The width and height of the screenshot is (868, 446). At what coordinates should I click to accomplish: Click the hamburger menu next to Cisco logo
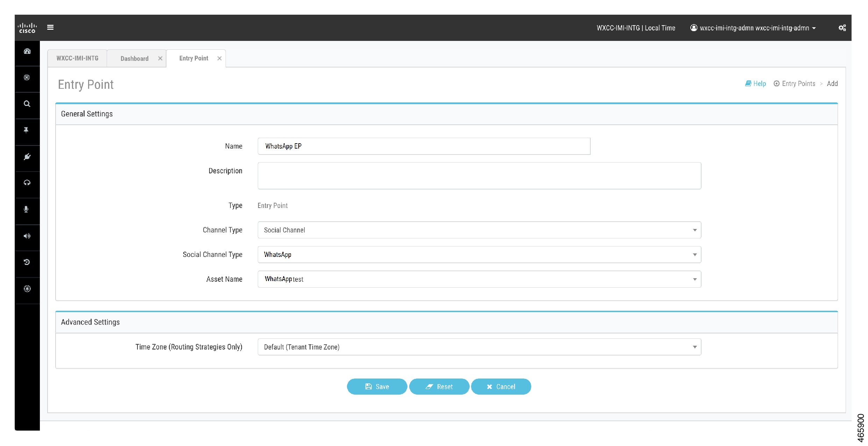(x=50, y=27)
